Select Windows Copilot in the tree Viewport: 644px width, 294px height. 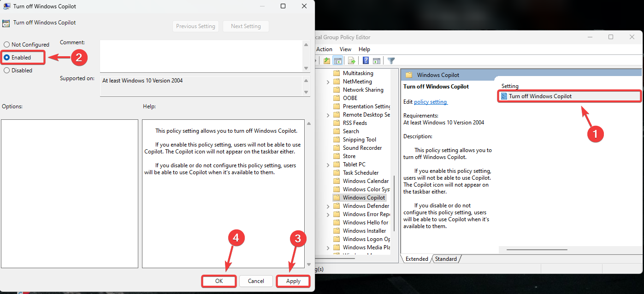click(364, 198)
